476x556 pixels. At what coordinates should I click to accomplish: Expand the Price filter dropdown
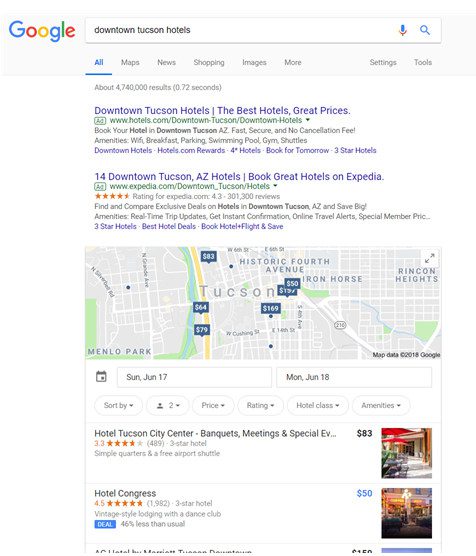[x=213, y=405]
